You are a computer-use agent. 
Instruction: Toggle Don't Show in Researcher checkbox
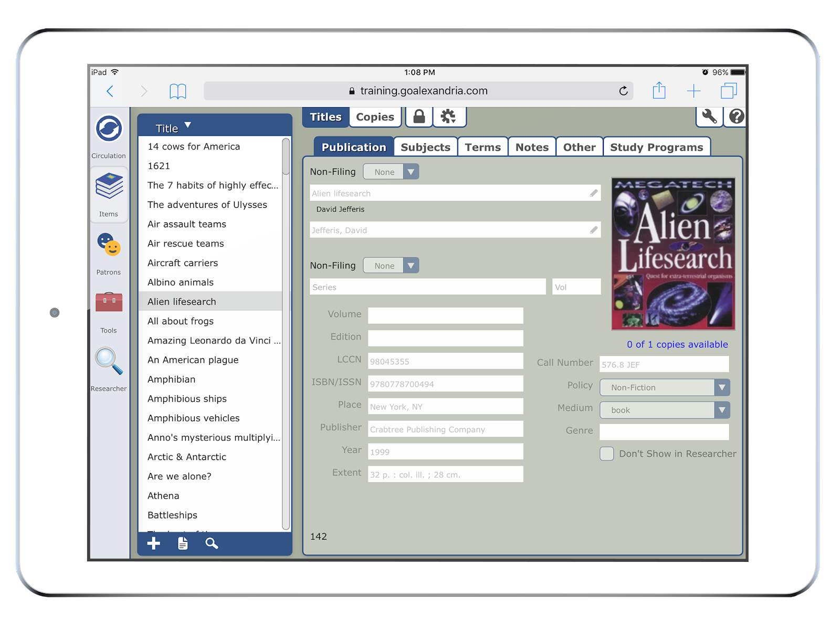pyautogui.click(x=606, y=454)
